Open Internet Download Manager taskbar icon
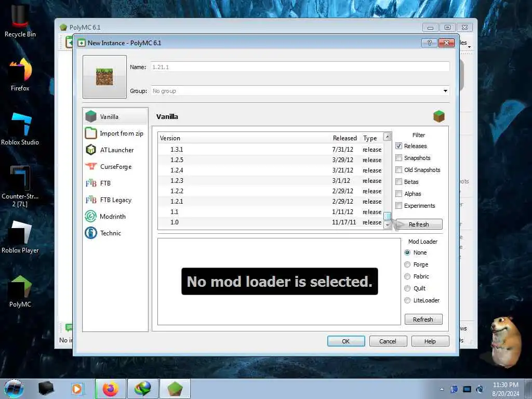The image size is (532, 399). (143, 389)
